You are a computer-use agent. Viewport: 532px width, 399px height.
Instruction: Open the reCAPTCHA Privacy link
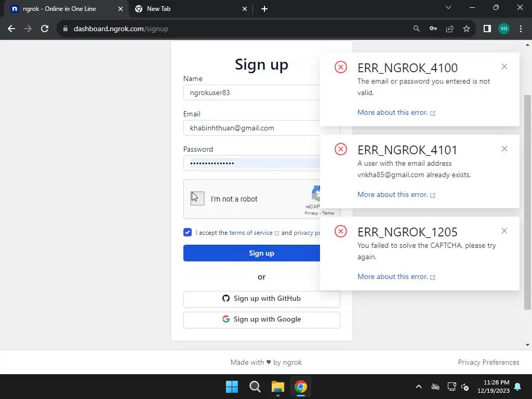click(x=311, y=213)
